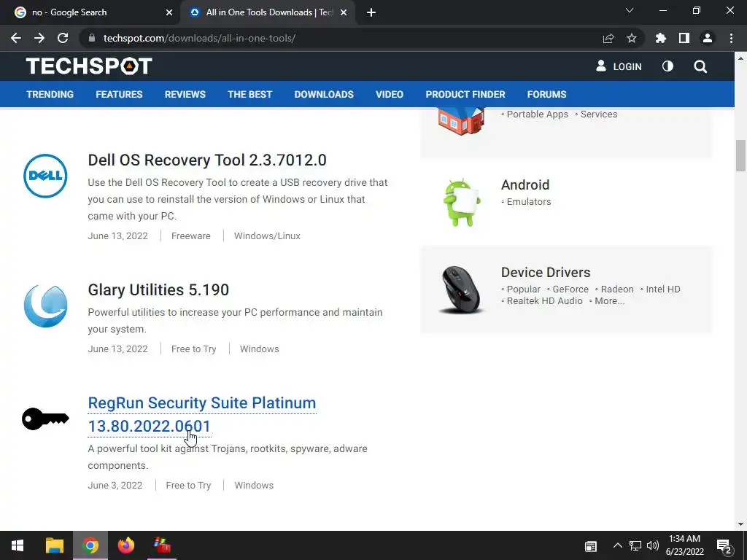Click the Device Drivers mouse icon
This screenshot has width=747, height=560.
[460, 289]
